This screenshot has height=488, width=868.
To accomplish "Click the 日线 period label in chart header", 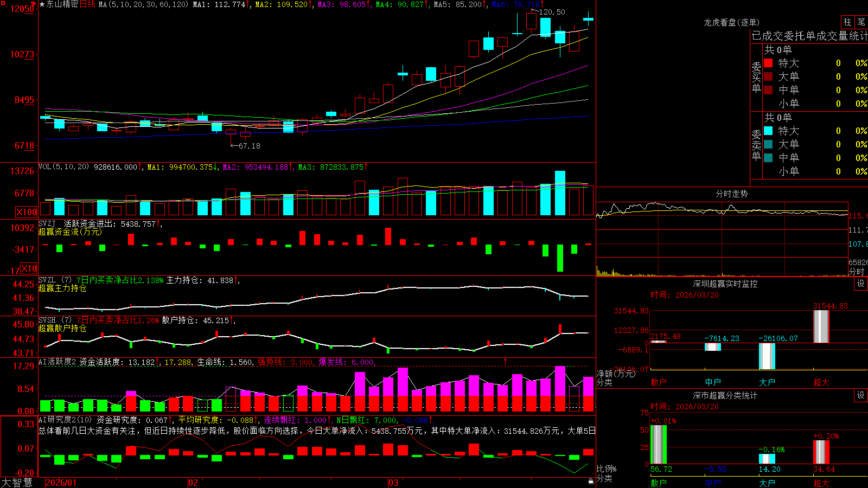I will pos(87,4).
